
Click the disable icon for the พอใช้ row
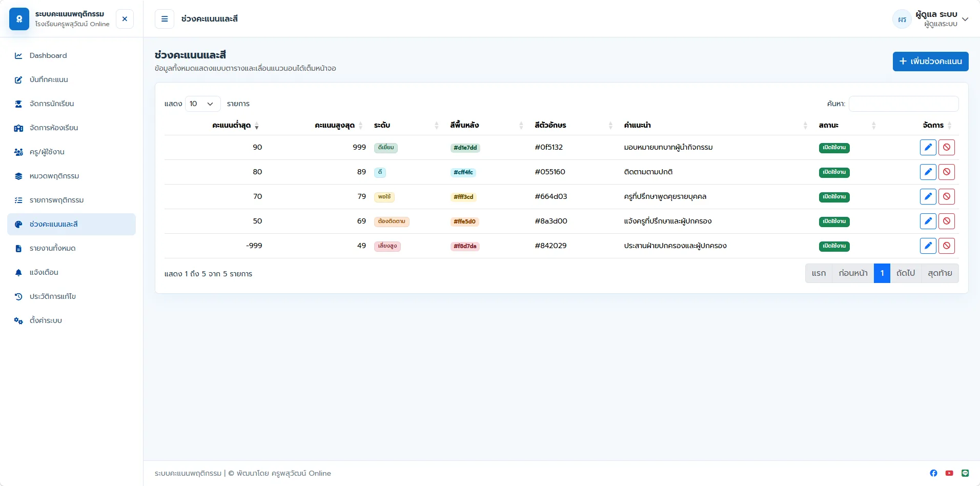[946, 197]
